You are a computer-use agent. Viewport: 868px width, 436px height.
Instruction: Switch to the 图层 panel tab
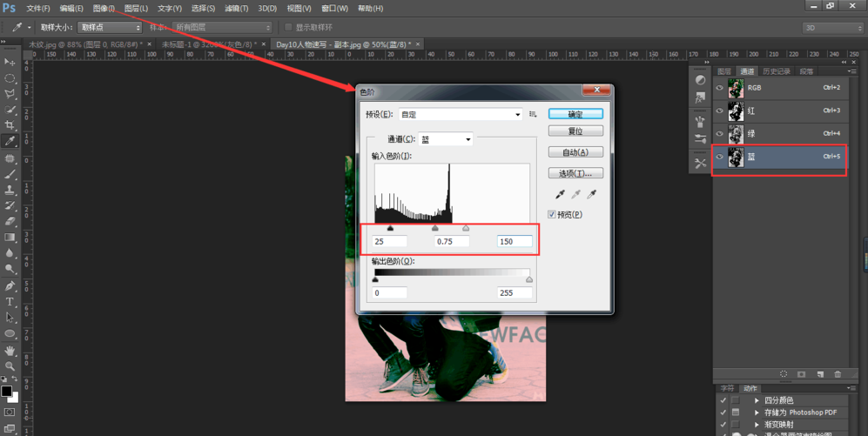(724, 71)
